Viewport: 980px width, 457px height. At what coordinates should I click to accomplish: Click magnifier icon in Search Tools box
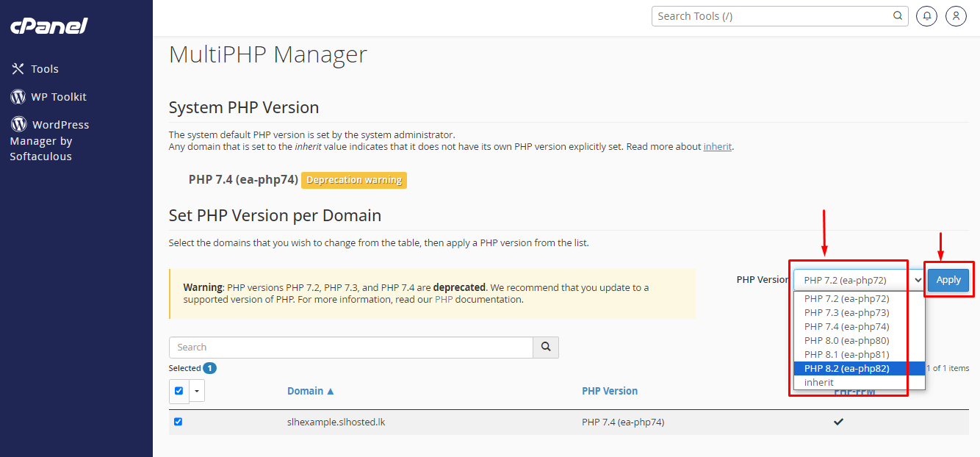click(898, 16)
